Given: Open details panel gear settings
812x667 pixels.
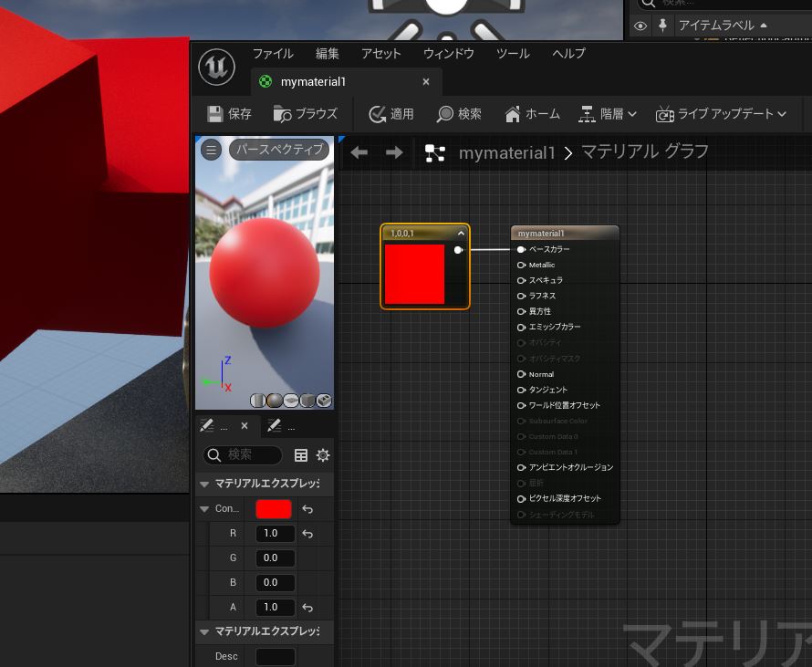Looking at the screenshot, I should (323, 455).
